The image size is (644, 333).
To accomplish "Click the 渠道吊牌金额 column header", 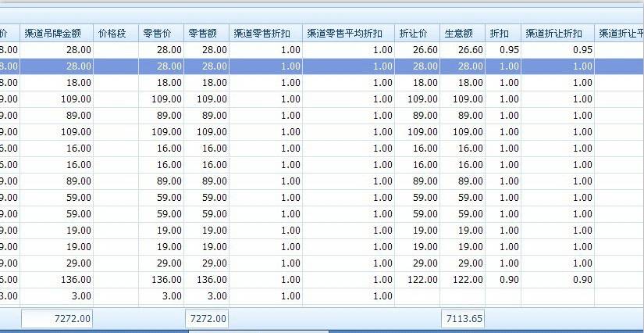I will point(56,34).
